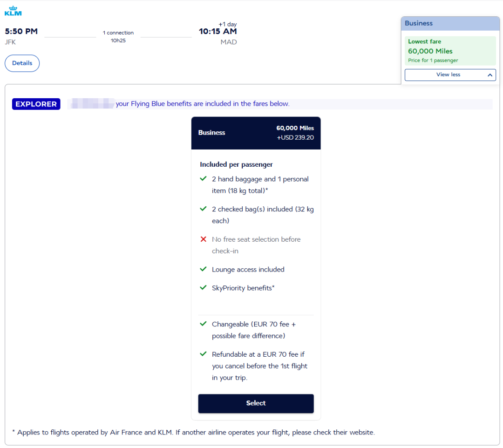503x448 pixels.
Task: Click the checkmark next to SkyPriority benefits
Action: click(x=203, y=288)
